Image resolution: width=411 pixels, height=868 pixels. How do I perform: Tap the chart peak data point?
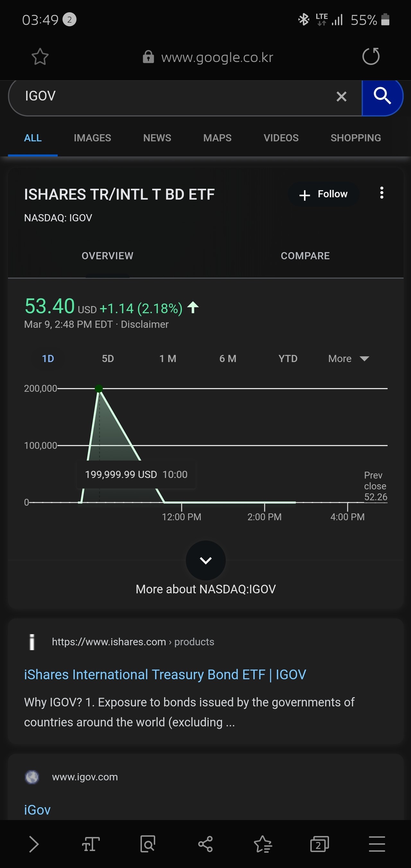99,388
